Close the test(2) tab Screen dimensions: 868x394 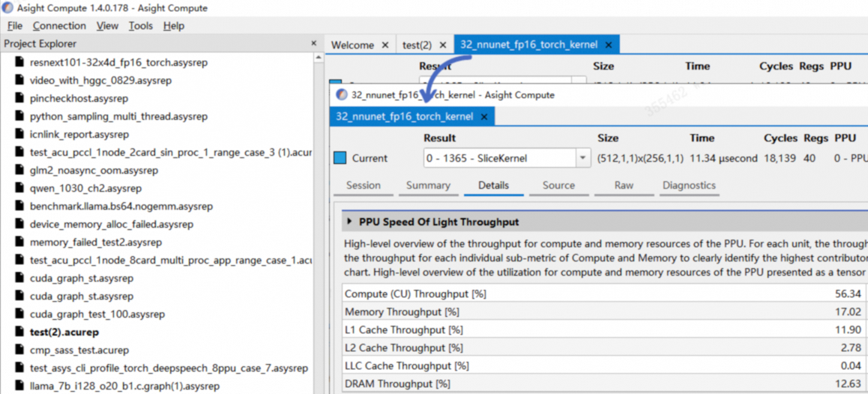[443, 46]
